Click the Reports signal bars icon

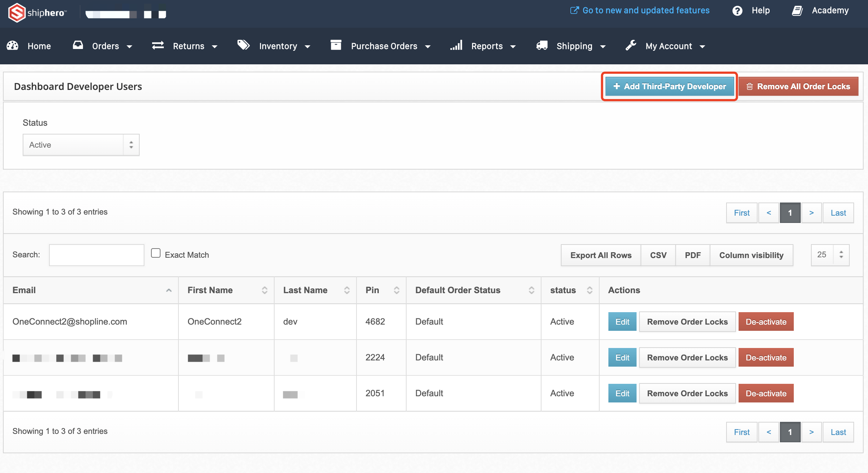pyautogui.click(x=456, y=45)
